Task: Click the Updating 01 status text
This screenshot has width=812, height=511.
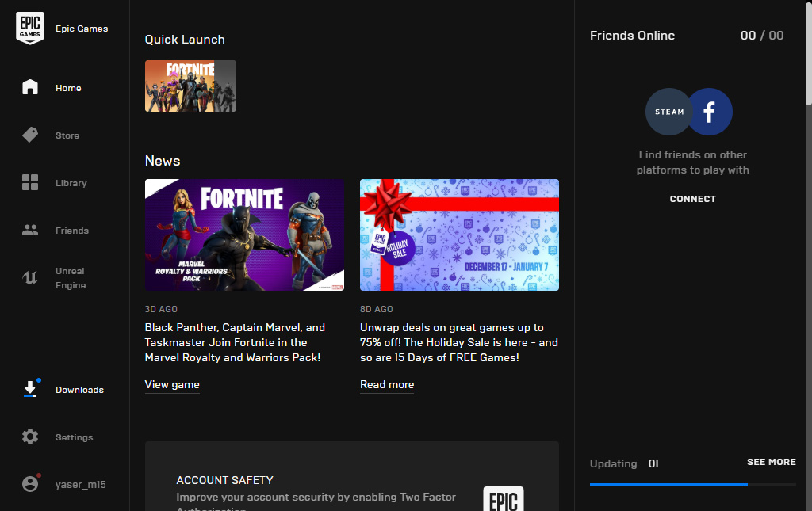Action: [x=624, y=463]
